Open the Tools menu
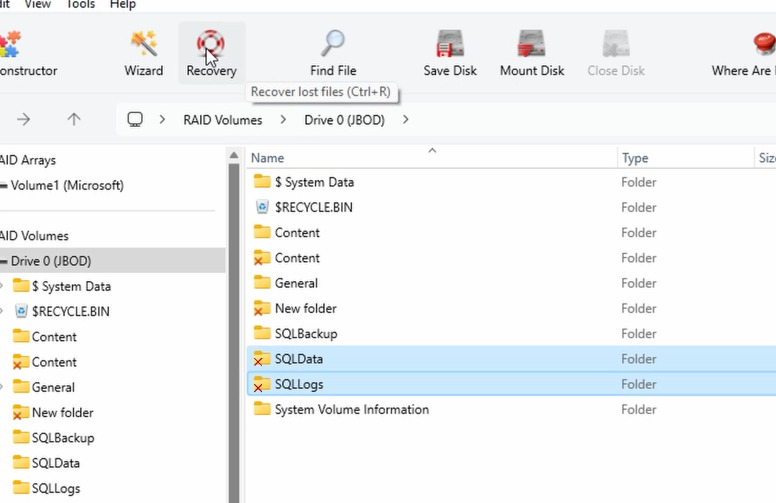776x503 pixels. (80, 4)
